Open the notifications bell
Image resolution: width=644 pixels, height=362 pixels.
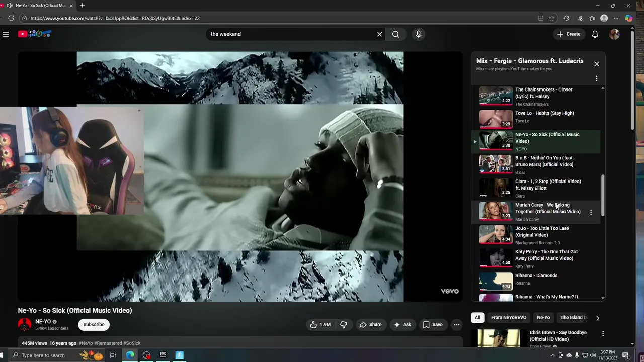click(x=595, y=34)
